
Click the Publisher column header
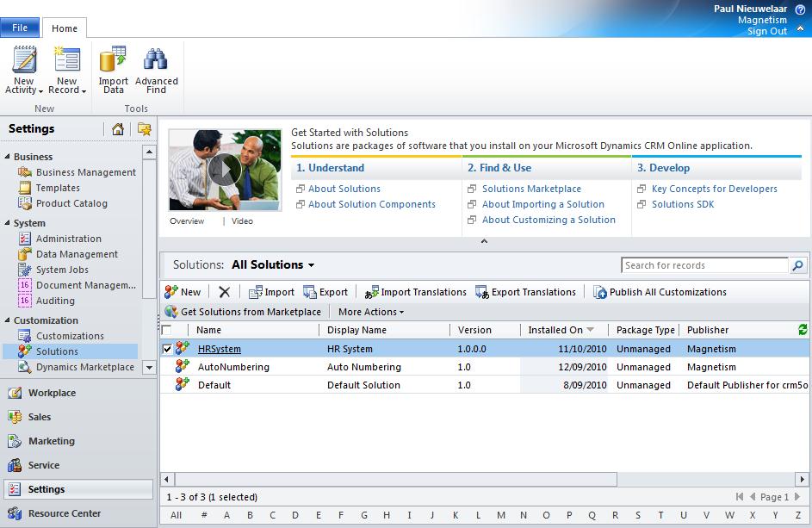point(708,330)
